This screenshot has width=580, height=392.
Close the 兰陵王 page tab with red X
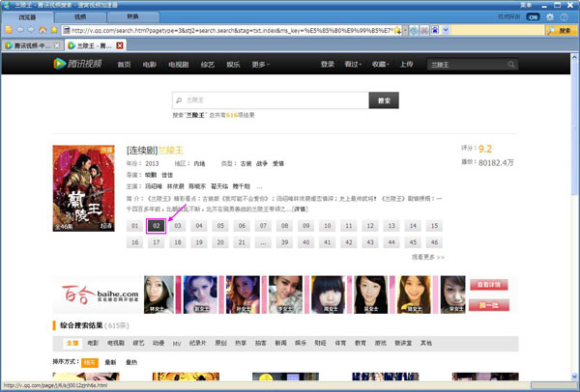pyautogui.click(x=120, y=45)
